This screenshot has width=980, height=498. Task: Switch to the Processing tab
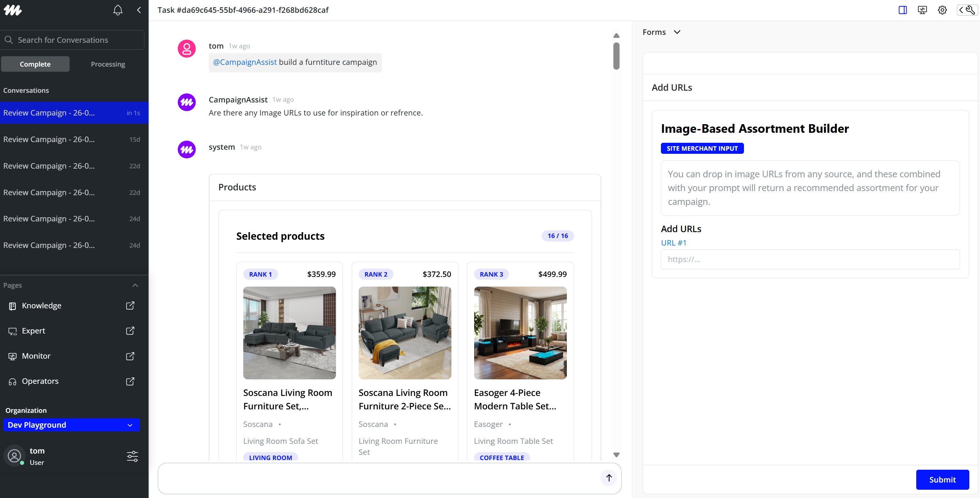pyautogui.click(x=108, y=64)
